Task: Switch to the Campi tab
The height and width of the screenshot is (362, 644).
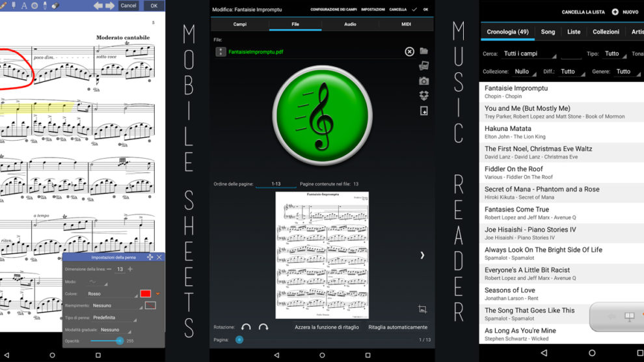Action: pos(240,24)
